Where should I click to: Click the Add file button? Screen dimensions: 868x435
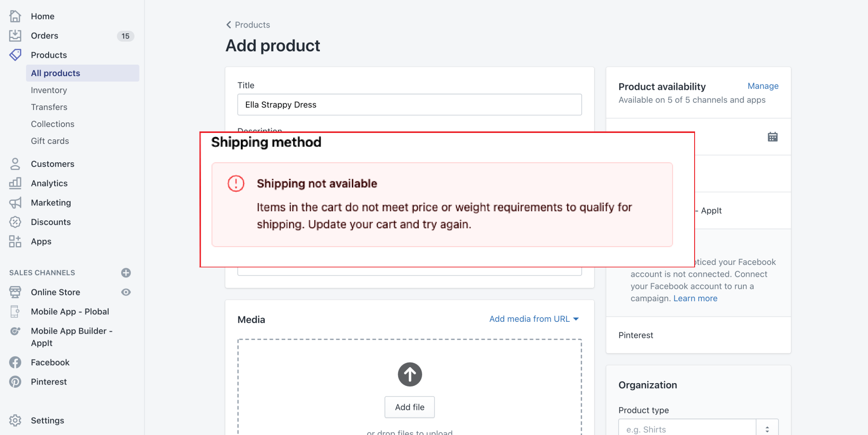tap(409, 407)
